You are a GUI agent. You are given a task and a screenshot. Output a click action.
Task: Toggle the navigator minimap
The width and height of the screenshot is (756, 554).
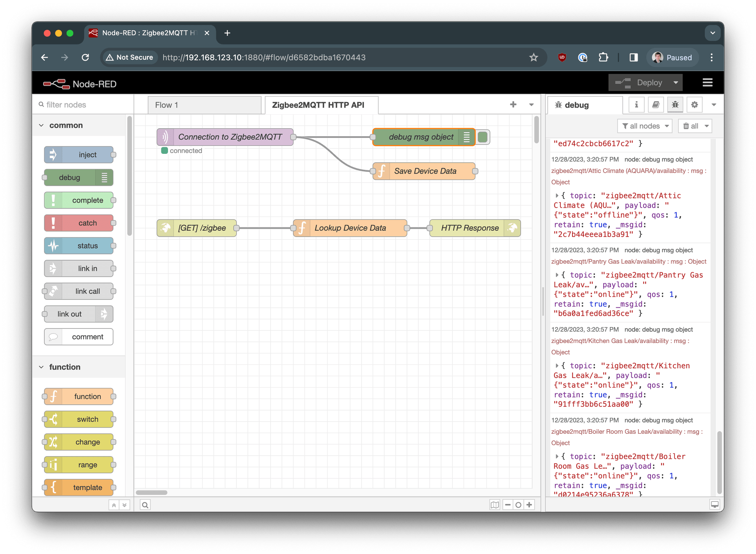(x=496, y=504)
